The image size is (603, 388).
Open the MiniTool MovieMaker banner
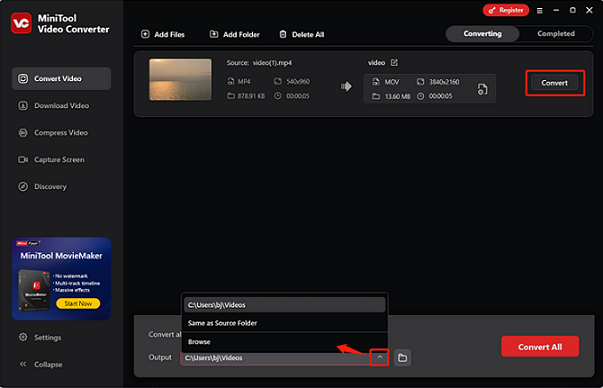[x=62, y=279]
